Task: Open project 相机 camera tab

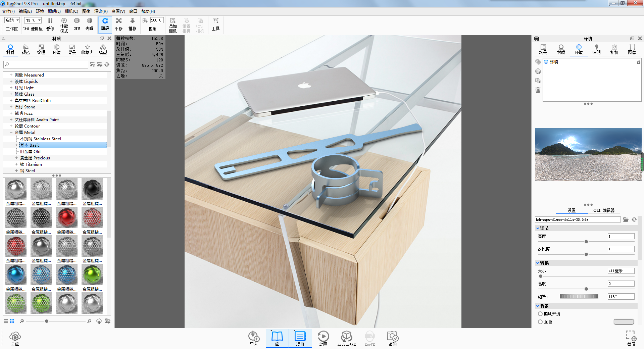Action: pyautogui.click(x=614, y=49)
